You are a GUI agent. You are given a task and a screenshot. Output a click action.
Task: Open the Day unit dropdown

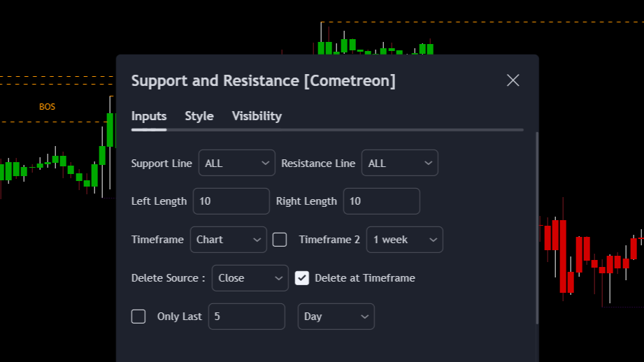click(x=336, y=317)
